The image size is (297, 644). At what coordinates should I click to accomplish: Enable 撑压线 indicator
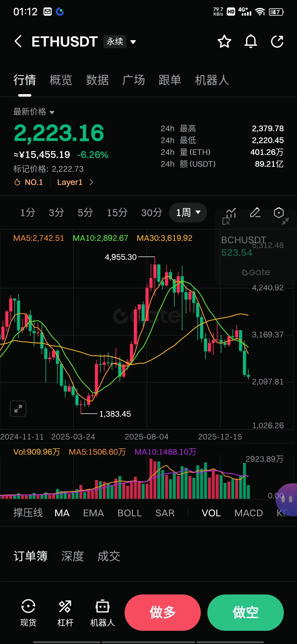click(x=28, y=513)
